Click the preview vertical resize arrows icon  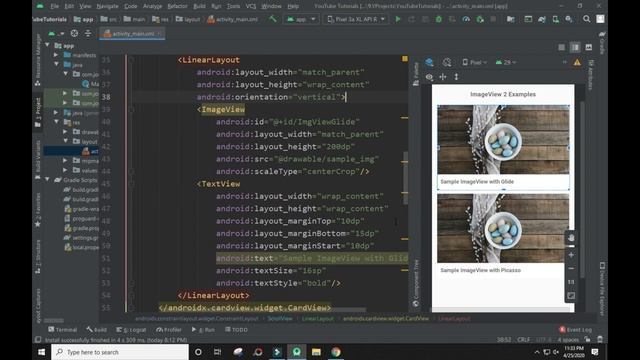tap(456, 77)
